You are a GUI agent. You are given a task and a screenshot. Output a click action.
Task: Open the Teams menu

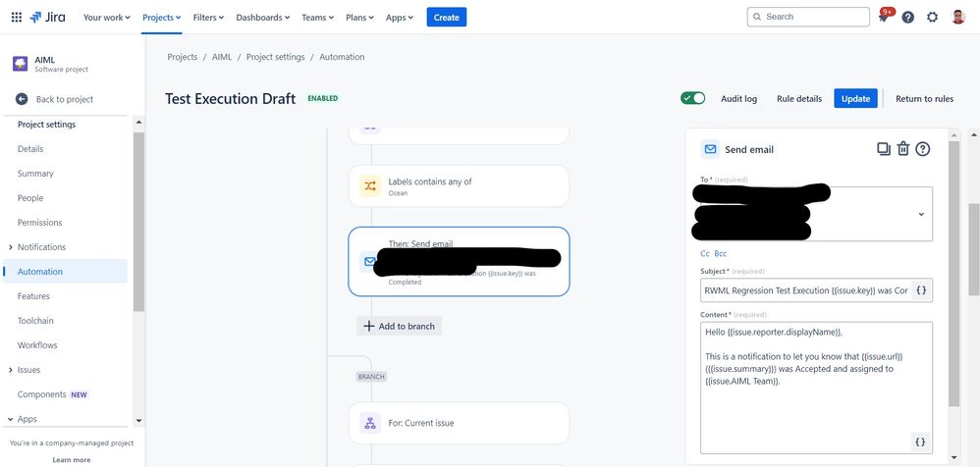[x=317, y=18]
